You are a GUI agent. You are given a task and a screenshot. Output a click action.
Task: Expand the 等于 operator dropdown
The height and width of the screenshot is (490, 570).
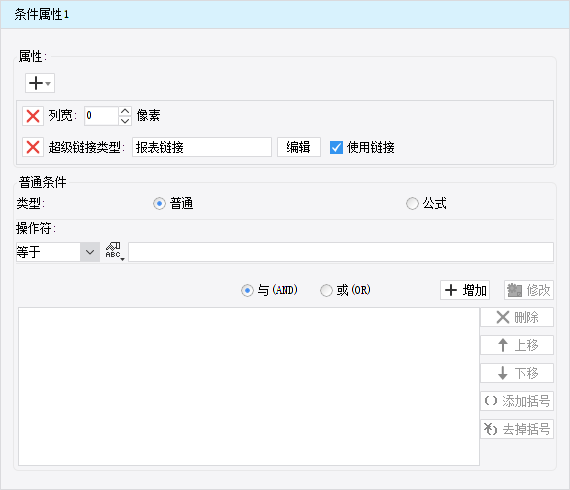(90, 252)
